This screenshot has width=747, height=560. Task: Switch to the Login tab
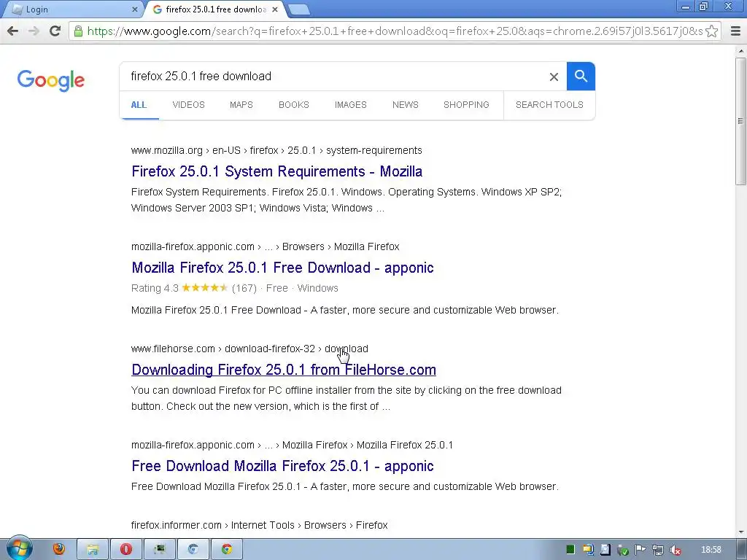click(x=71, y=9)
